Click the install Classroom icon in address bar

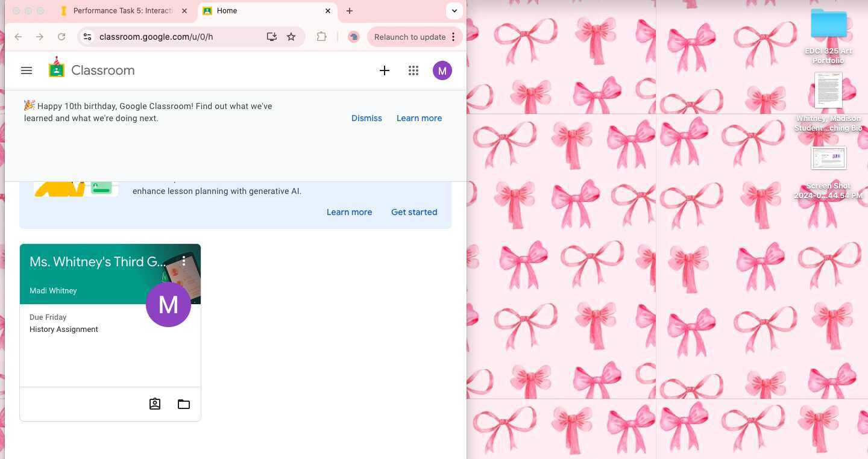click(272, 37)
